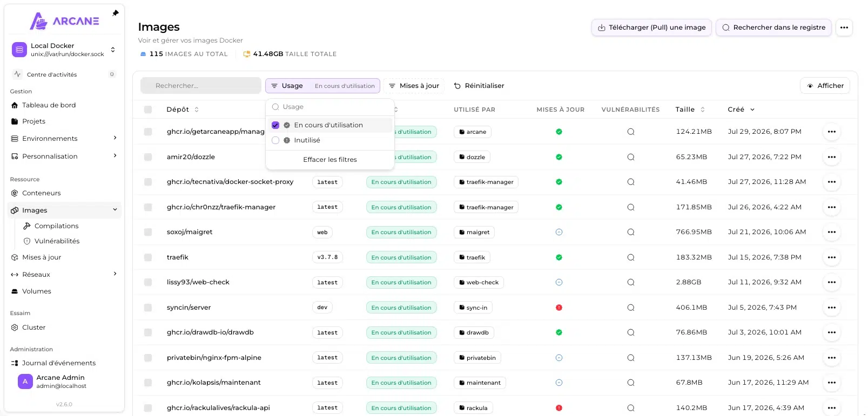Open Journal d'événements

pyautogui.click(x=58, y=363)
